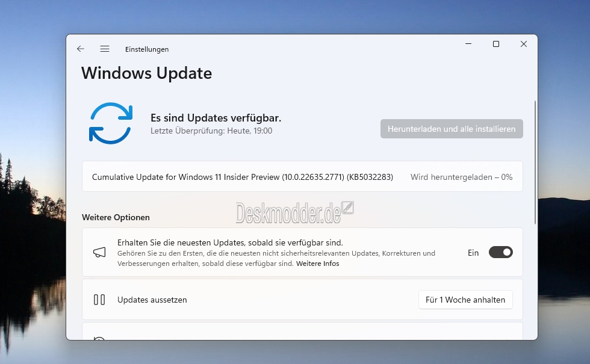590x364 pixels.
Task: Go back with the arrow icon
Action: pyautogui.click(x=81, y=49)
